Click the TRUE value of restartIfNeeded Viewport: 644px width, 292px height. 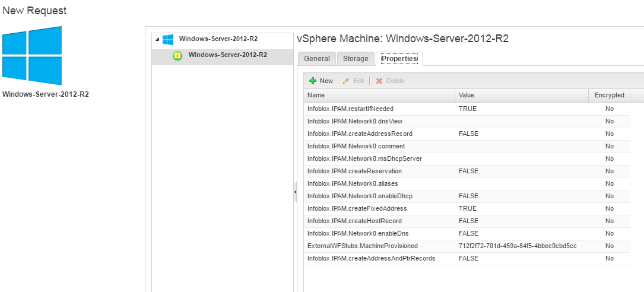tap(467, 109)
